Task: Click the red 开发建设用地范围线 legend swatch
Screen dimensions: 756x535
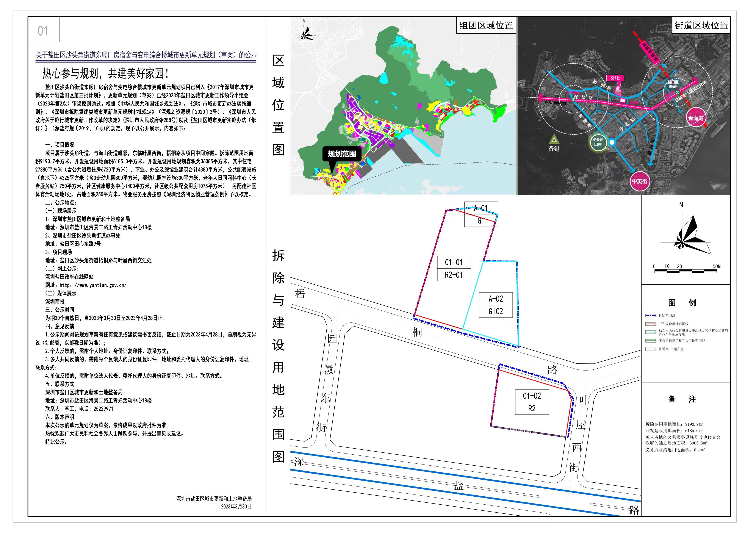Action: tap(651, 324)
